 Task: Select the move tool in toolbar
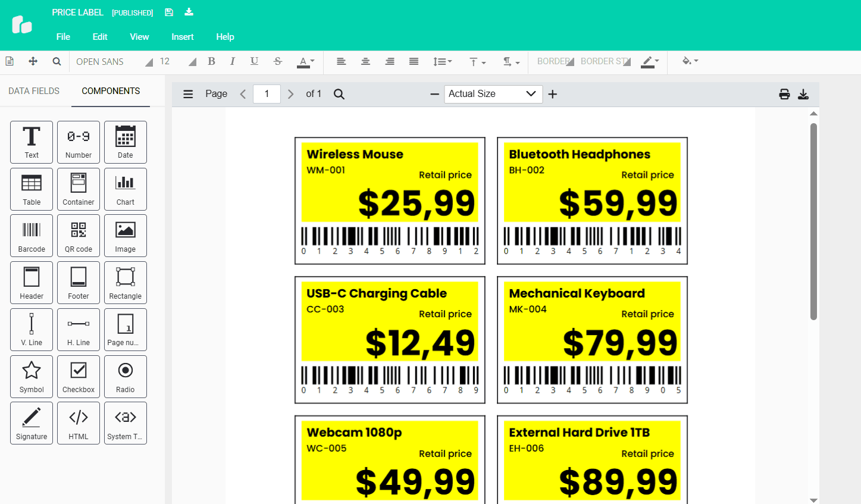pyautogui.click(x=33, y=61)
